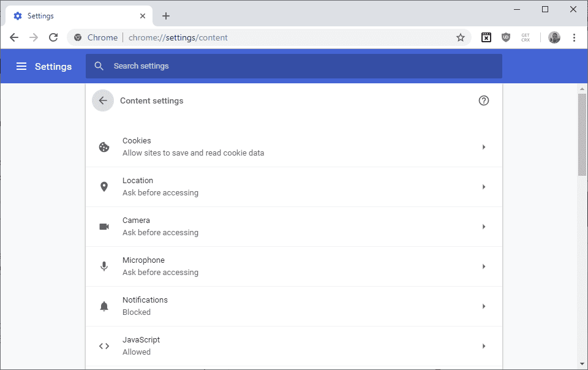Expand the Cookies settings arrow
Viewport: 588px width, 370px height.
(x=484, y=147)
